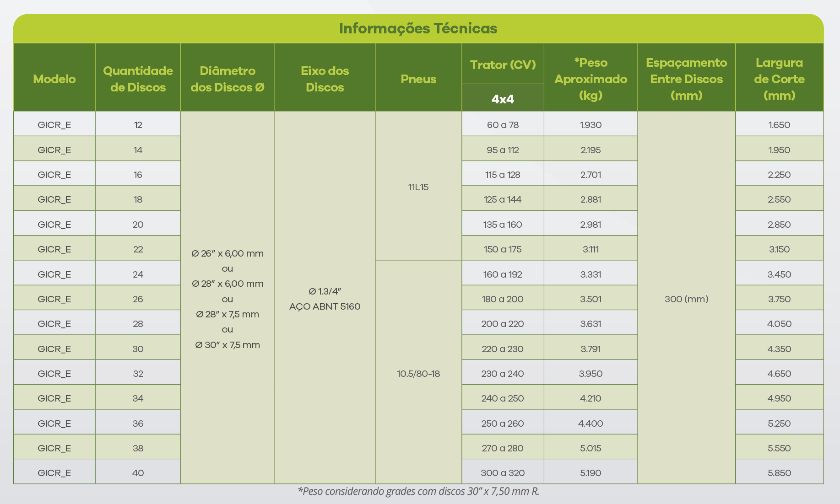
Task: Click the 60 a 78 tractor power cell
Action: pyautogui.click(x=503, y=125)
